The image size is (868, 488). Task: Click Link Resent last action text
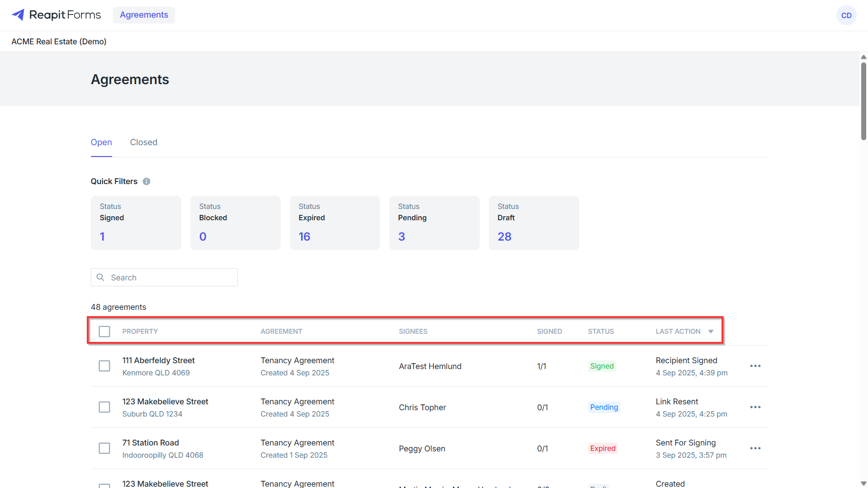click(x=677, y=402)
